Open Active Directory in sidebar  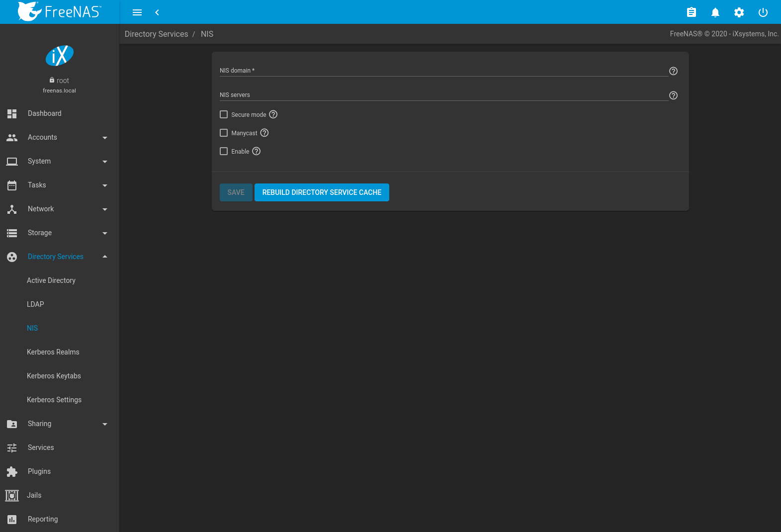point(51,280)
